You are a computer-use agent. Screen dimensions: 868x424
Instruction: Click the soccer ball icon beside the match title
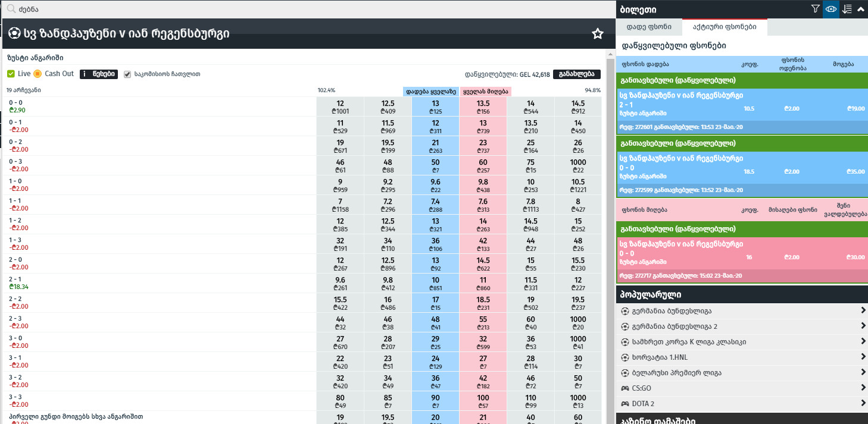(x=15, y=34)
